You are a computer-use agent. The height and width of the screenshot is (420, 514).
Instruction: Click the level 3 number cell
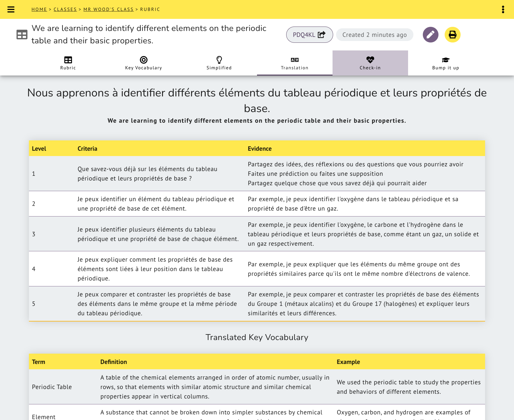click(34, 234)
